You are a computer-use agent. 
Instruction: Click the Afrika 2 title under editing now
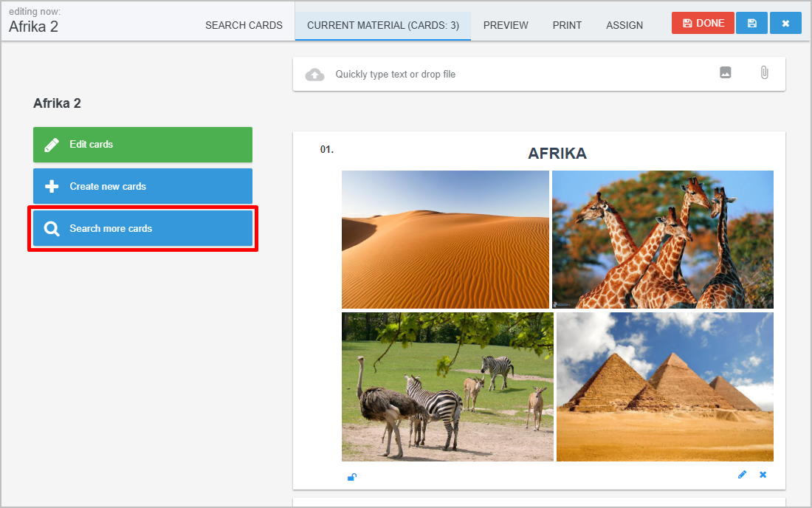click(x=34, y=27)
